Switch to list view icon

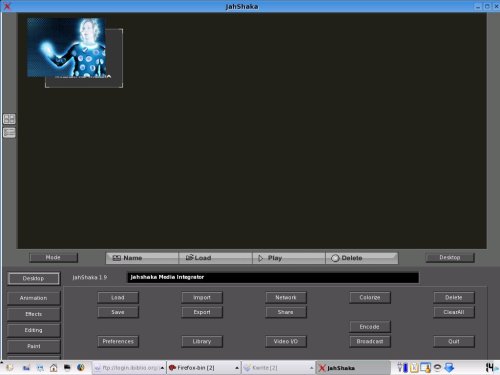click(9, 133)
